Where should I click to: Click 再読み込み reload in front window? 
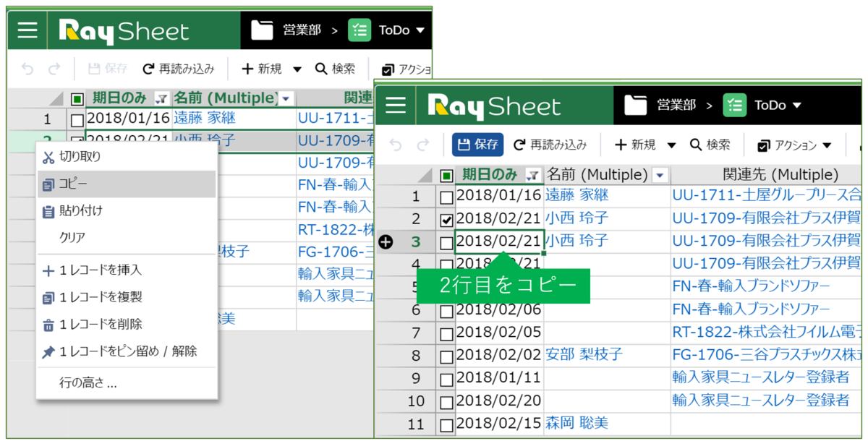point(550,145)
